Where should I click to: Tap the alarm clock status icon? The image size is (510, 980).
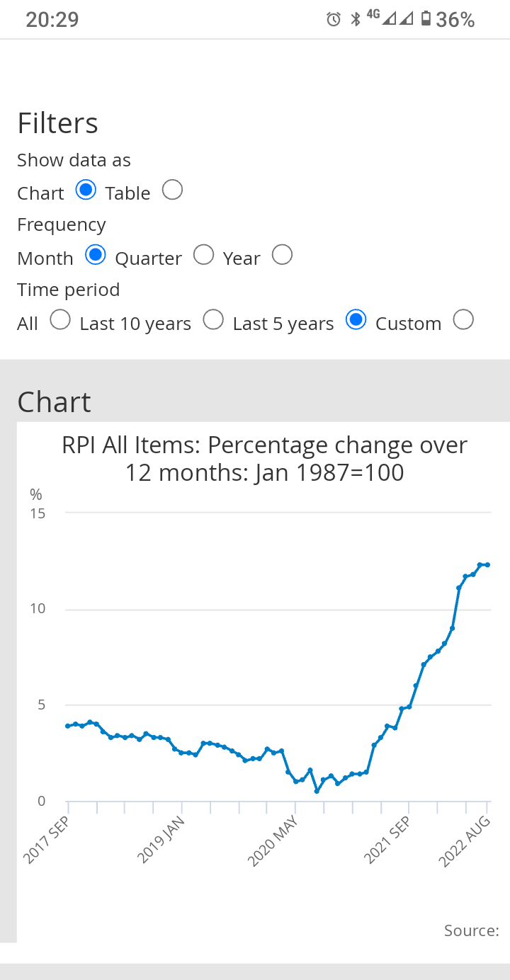tap(333, 20)
